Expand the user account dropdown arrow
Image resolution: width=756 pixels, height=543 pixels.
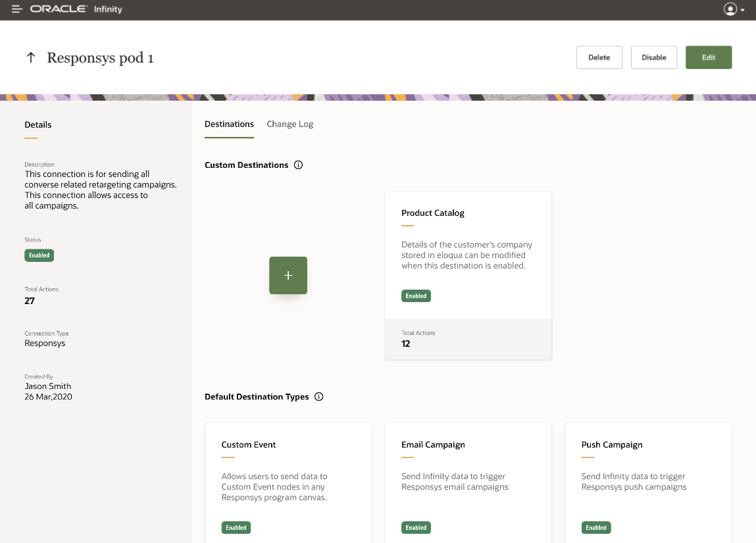click(x=743, y=11)
